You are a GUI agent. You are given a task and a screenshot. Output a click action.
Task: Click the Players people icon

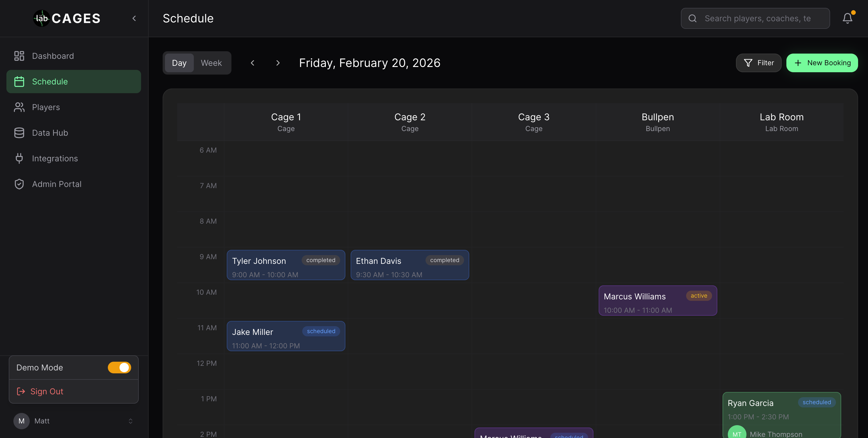[19, 107]
